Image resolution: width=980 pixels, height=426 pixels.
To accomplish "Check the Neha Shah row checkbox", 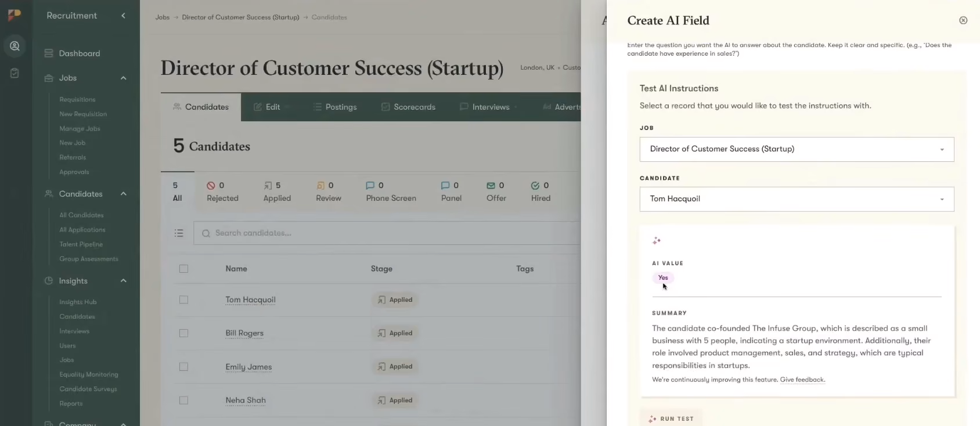I will 183,400.
